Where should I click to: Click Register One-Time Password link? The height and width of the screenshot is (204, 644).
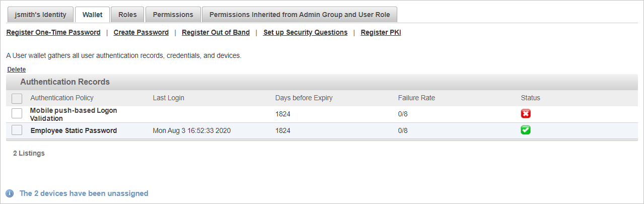[53, 32]
